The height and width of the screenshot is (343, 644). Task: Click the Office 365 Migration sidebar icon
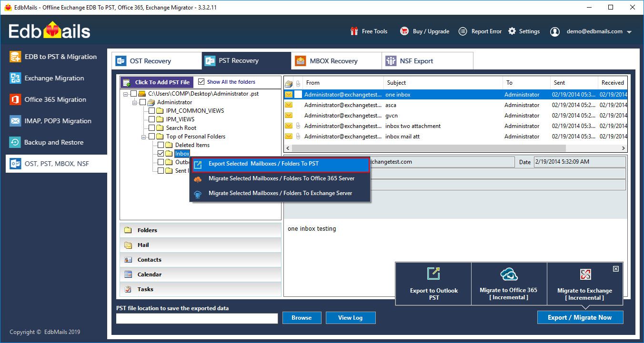pyautogui.click(x=16, y=99)
